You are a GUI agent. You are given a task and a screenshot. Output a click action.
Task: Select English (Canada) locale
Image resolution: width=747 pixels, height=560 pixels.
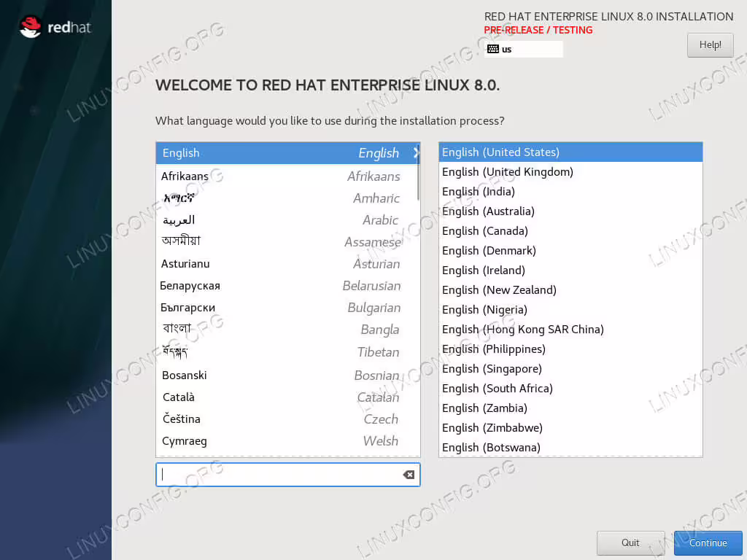[570, 231]
